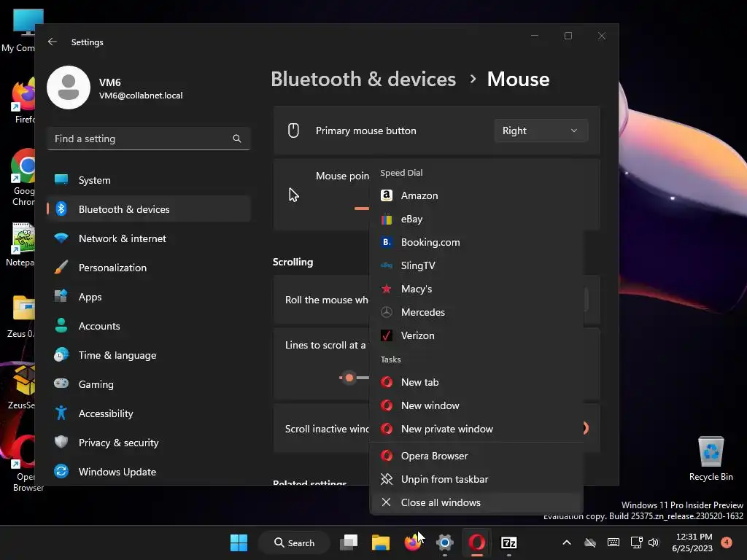Click the taskbar Search box
Viewport: 747px width, 560px height.
pos(294,542)
